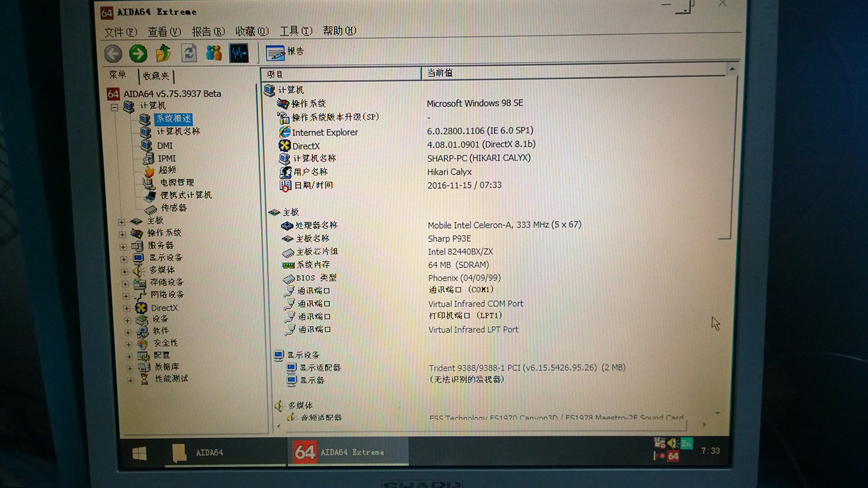The image size is (868, 488).
Task: Click the BIOS 类型 row icon
Action: 289,278
